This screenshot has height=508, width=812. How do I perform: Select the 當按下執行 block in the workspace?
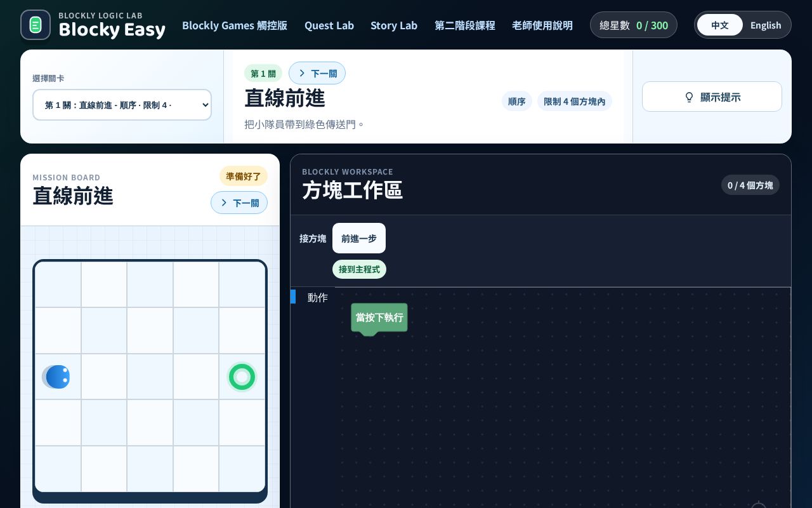(379, 317)
